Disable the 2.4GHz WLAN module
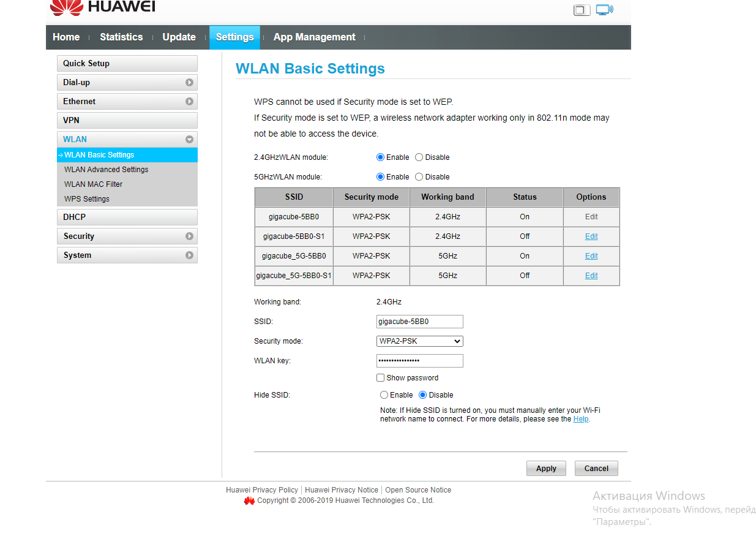This screenshot has height=555, width=756. [419, 157]
